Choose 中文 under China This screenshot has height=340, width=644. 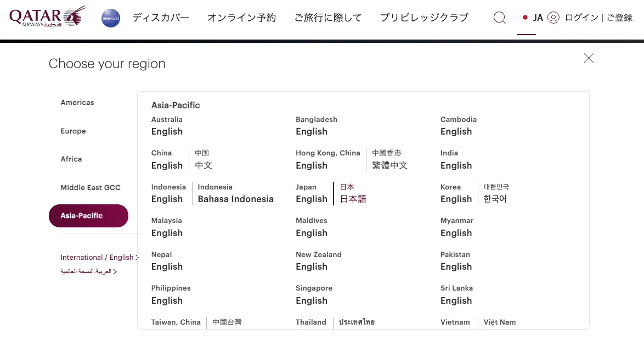point(204,165)
